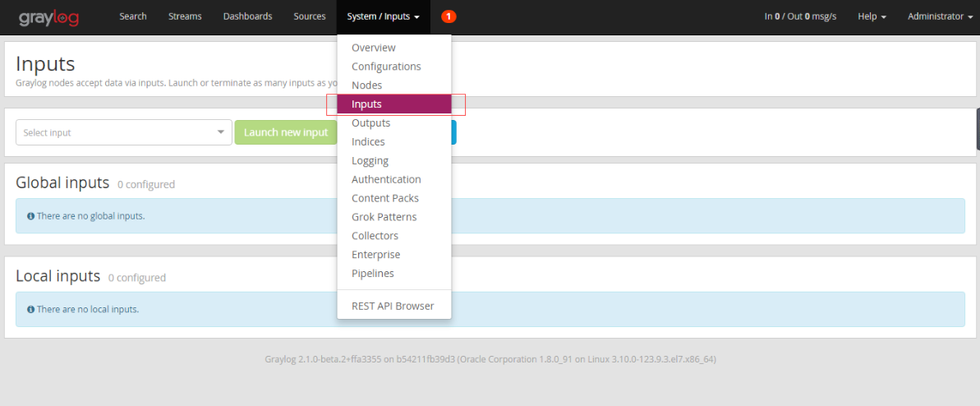
Task: Collapse the System / Inputs dropdown menu
Action: click(x=383, y=17)
